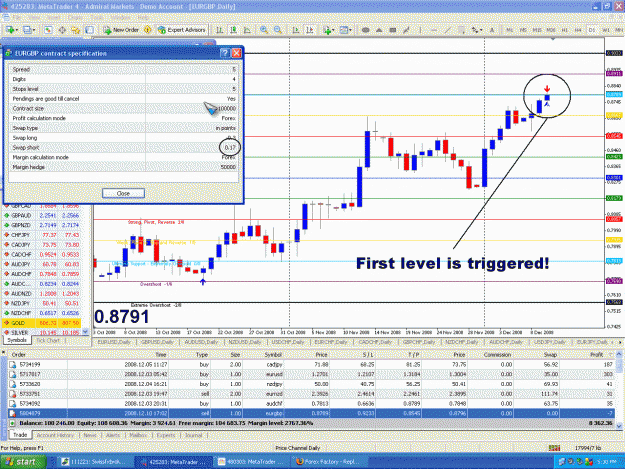Select the ellipse drawing tool
Viewport: 625px width, 469px height.
click(x=365, y=30)
